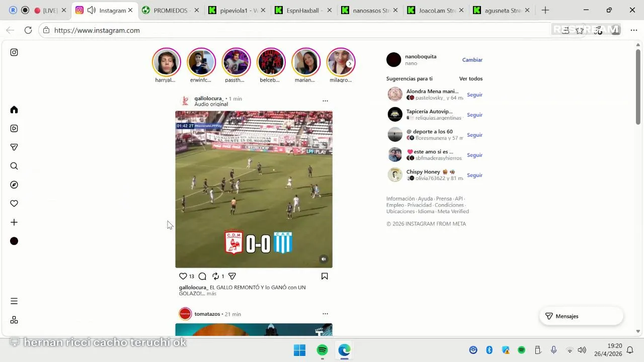Open the Explore compass icon
The width and height of the screenshot is (644, 362).
(x=14, y=185)
